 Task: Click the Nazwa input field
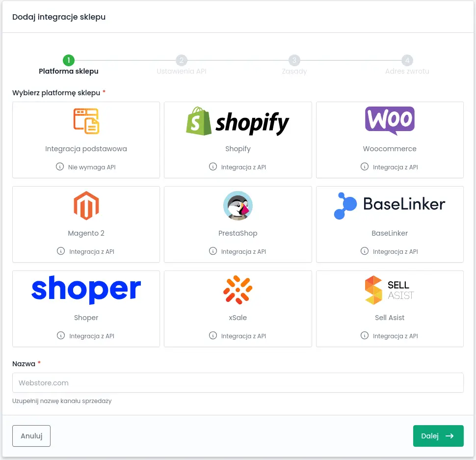tap(238, 382)
